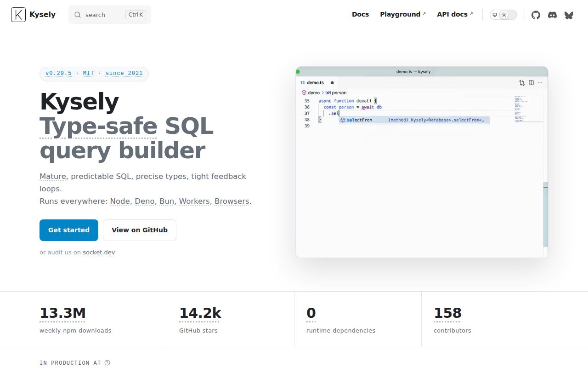Toggle the light/dark theme switch
Screen dimensions: 588x368
pyautogui.click(x=503, y=15)
